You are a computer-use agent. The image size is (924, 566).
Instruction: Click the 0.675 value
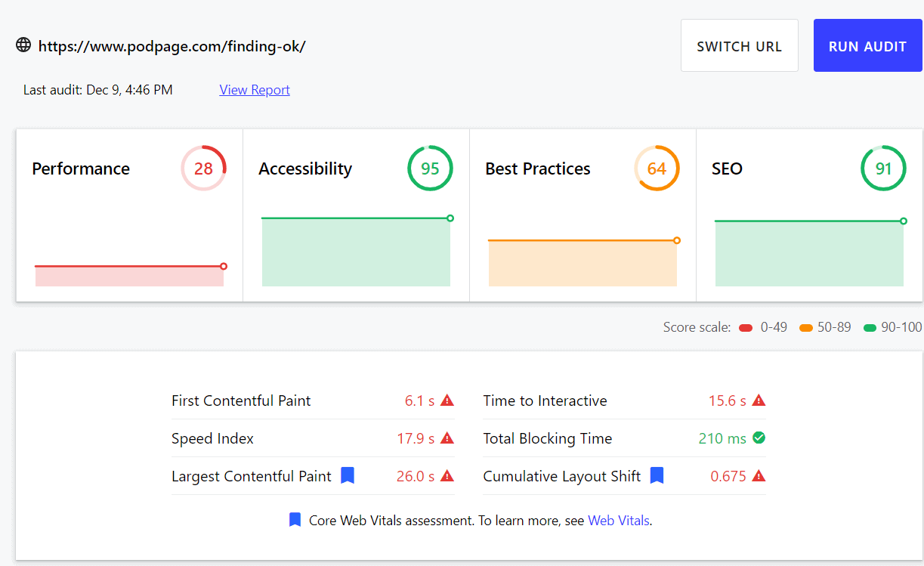(728, 476)
